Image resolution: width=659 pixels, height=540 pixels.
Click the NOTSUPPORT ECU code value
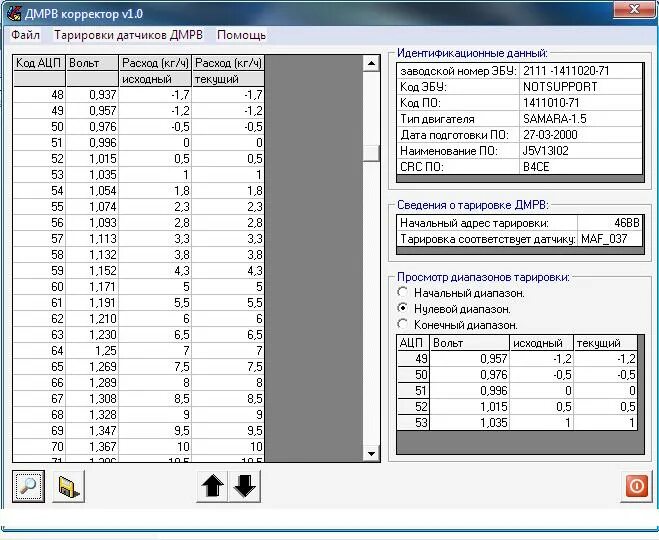pos(581,87)
